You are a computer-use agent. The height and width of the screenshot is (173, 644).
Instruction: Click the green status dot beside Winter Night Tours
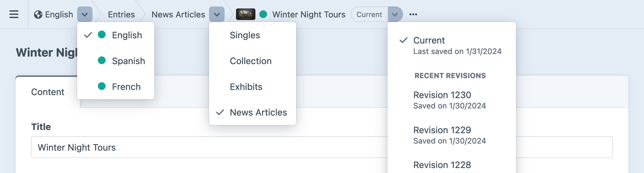point(263,14)
